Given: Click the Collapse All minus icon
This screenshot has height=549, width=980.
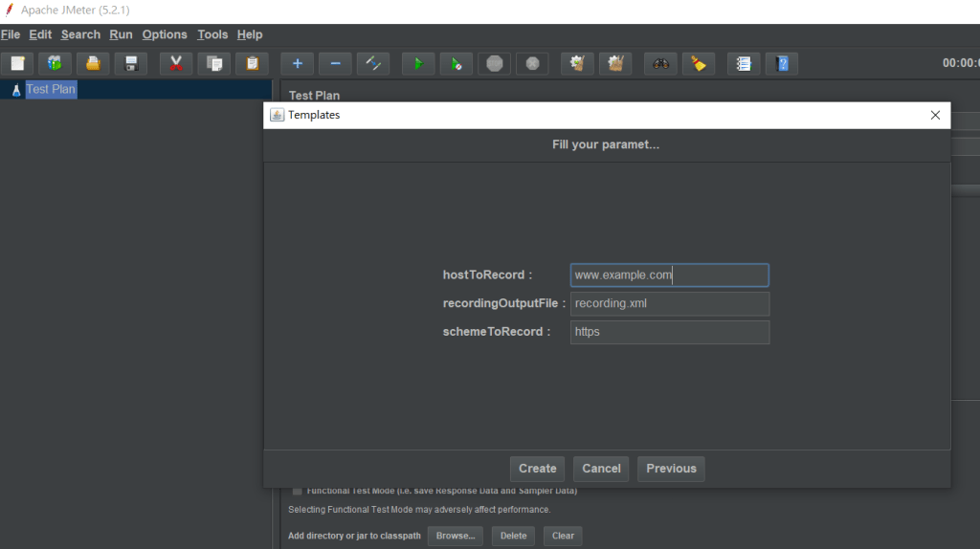Looking at the screenshot, I should click(x=335, y=64).
